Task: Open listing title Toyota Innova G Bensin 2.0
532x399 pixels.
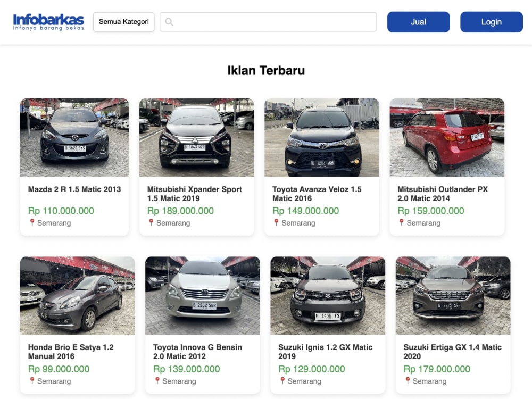Action: [x=197, y=352]
